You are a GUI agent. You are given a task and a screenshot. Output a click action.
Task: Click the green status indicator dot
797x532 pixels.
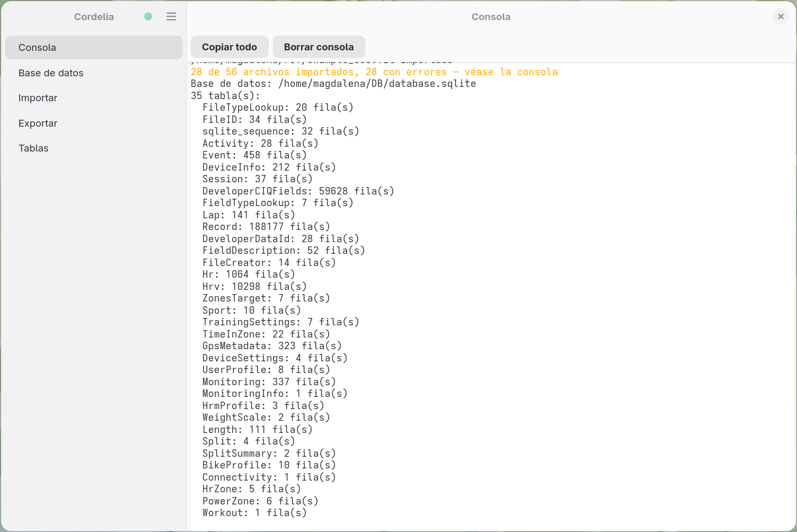pyautogui.click(x=148, y=16)
